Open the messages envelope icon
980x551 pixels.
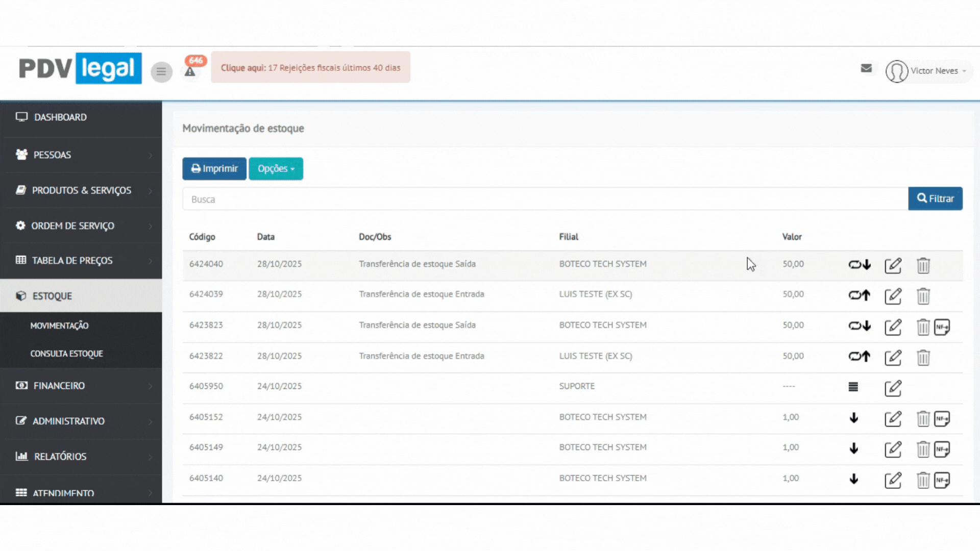866,68
